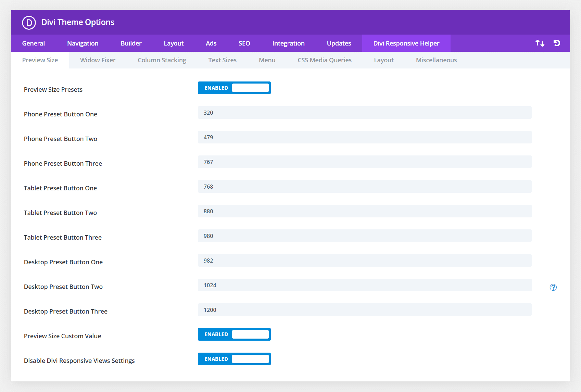Image resolution: width=581 pixels, height=392 pixels.
Task: Switch to Column Stacking sub-tab
Action: click(162, 60)
